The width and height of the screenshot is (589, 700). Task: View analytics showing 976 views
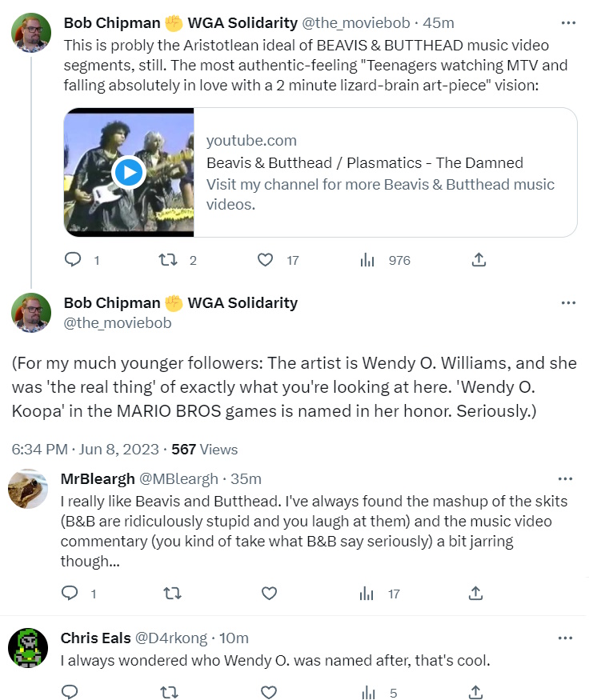(368, 260)
